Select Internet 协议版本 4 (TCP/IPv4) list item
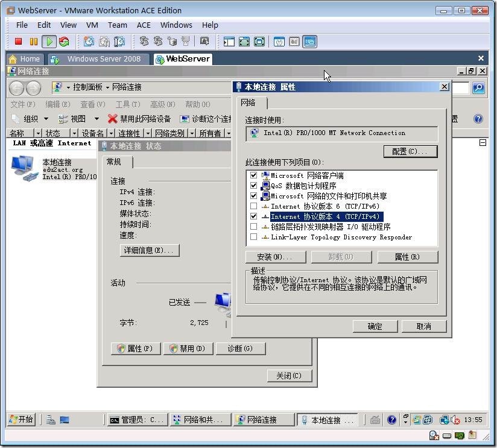The image size is (497, 448). click(x=325, y=216)
